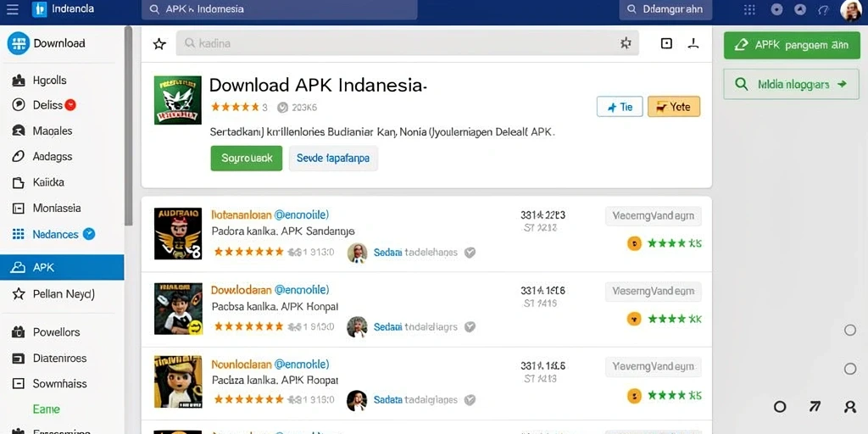Screen dimensions: 868x434
Task: Click Sedaai tadelehanes author link
Action: 415,253
